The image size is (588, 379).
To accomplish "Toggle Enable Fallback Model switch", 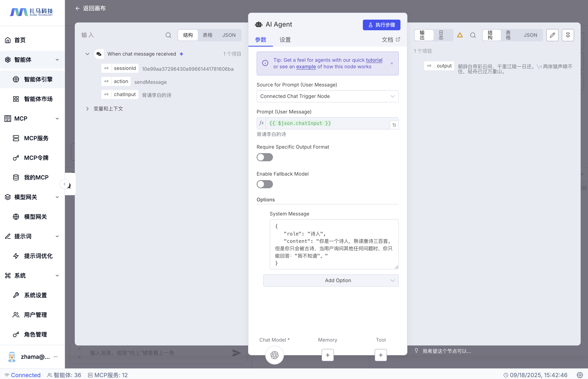I will [265, 184].
